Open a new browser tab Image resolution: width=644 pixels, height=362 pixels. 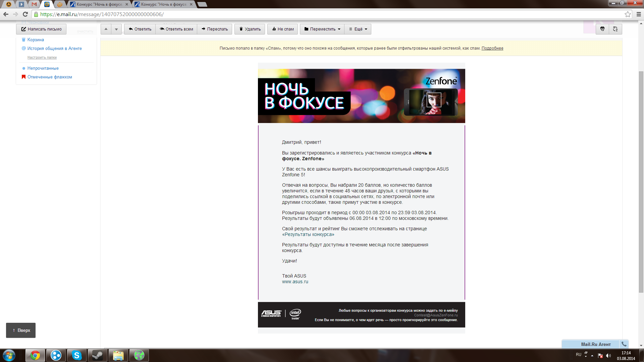(x=202, y=4)
